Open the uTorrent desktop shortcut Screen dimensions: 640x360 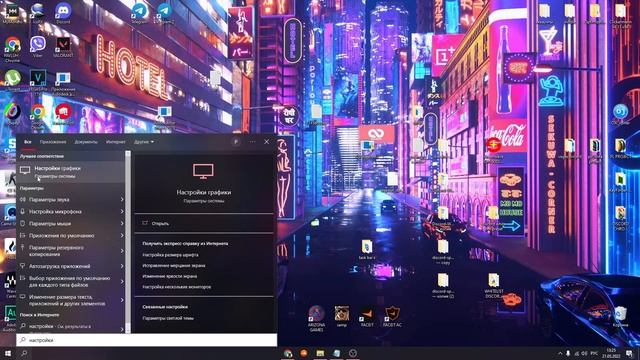(13, 80)
